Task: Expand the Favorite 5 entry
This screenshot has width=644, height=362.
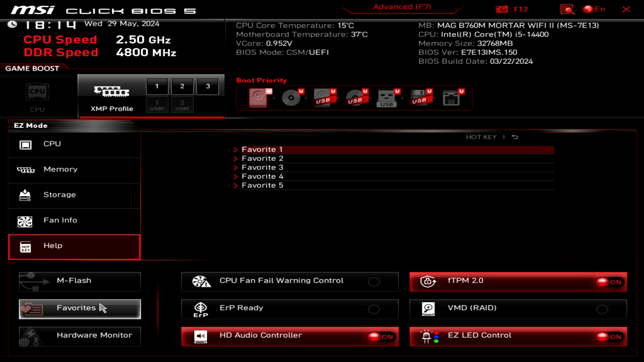Action: (x=262, y=185)
